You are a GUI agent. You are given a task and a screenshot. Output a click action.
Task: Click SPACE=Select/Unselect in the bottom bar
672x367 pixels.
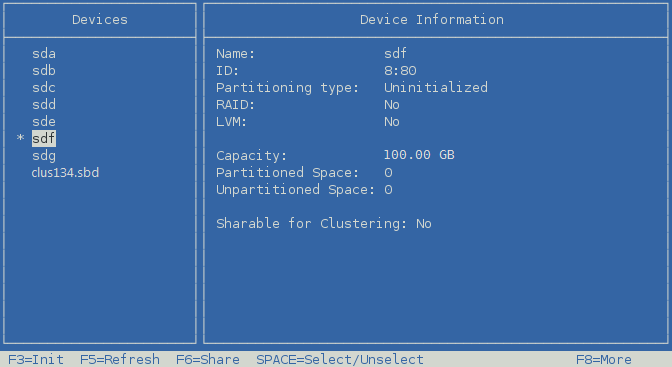tap(340, 359)
